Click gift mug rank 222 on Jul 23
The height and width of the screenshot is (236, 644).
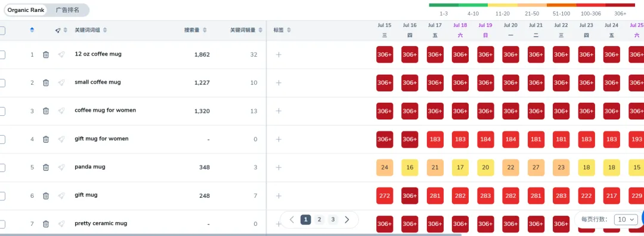point(587,195)
